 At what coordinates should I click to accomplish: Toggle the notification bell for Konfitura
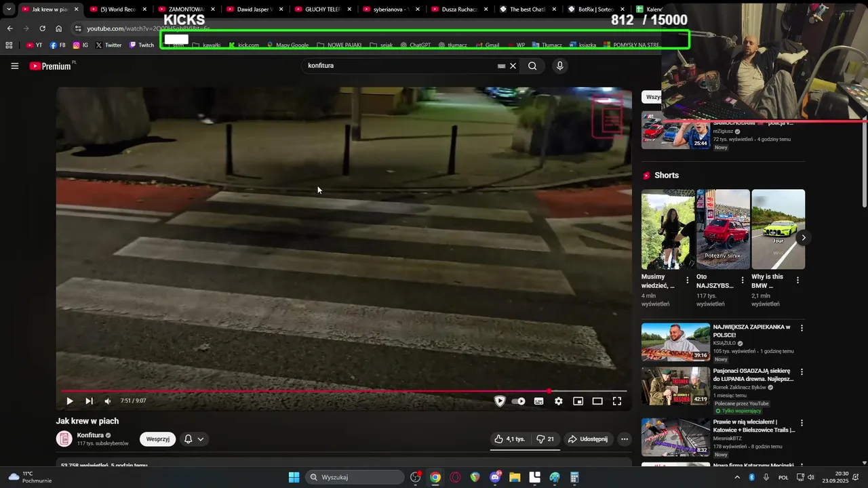pyautogui.click(x=189, y=439)
